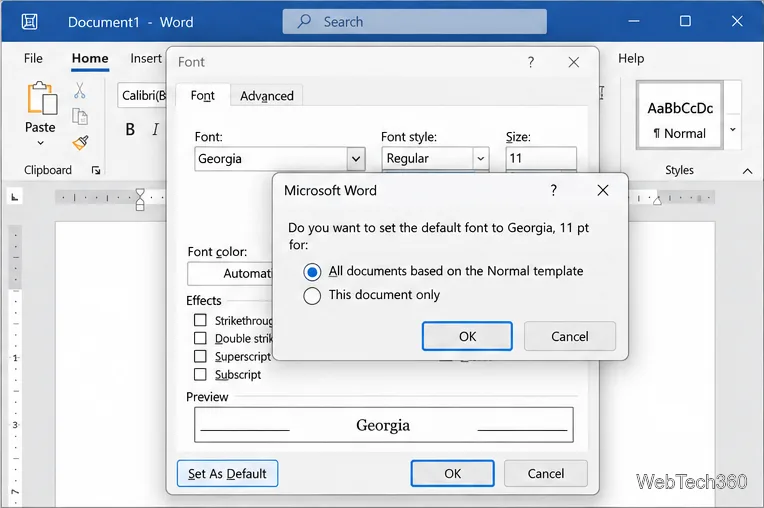Screen dimensions: 764x508
Task: Click OK in the Font dialog
Action: coord(453,473)
